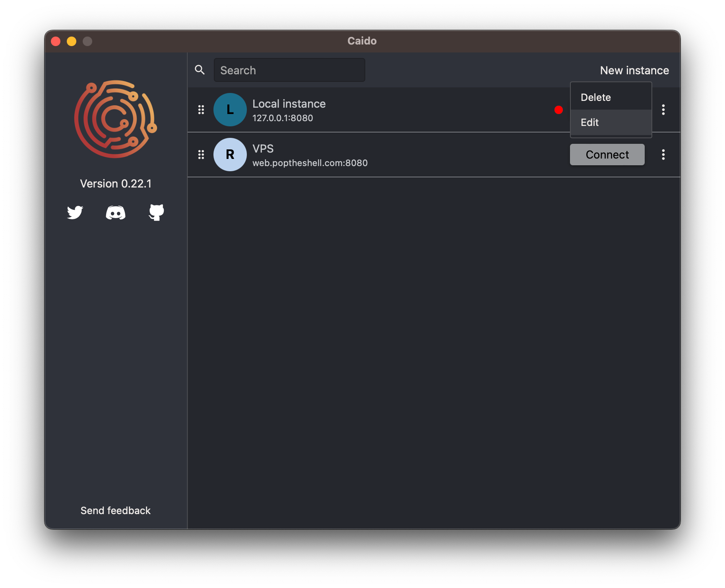Screen dimensions: 725x588
Task: Choose Edit from the context menu
Action: coord(611,122)
